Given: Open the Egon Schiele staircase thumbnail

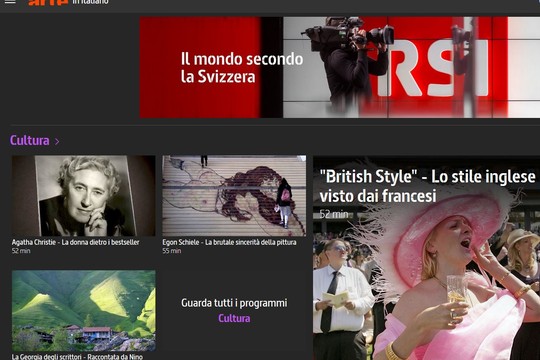Looking at the screenshot, I should pos(234,196).
